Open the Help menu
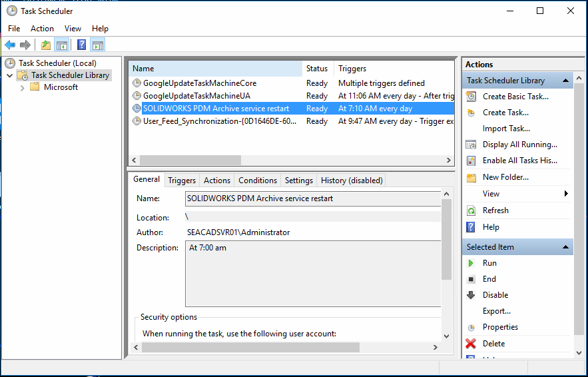The image size is (588, 377). point(100,29)
